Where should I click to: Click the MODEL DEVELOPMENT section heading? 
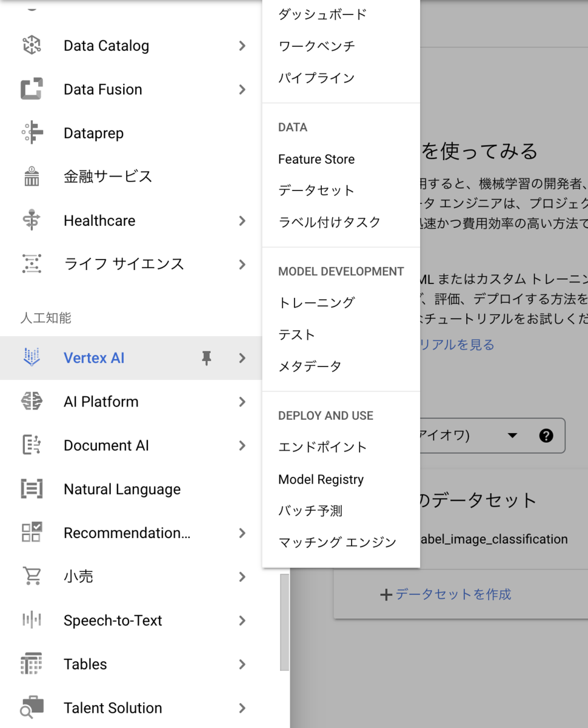341,272
